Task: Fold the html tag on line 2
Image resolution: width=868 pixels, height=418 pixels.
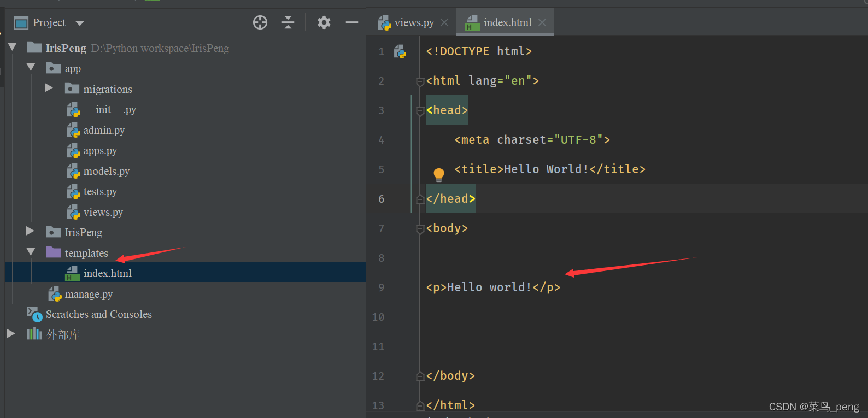Action: point(420,82)
